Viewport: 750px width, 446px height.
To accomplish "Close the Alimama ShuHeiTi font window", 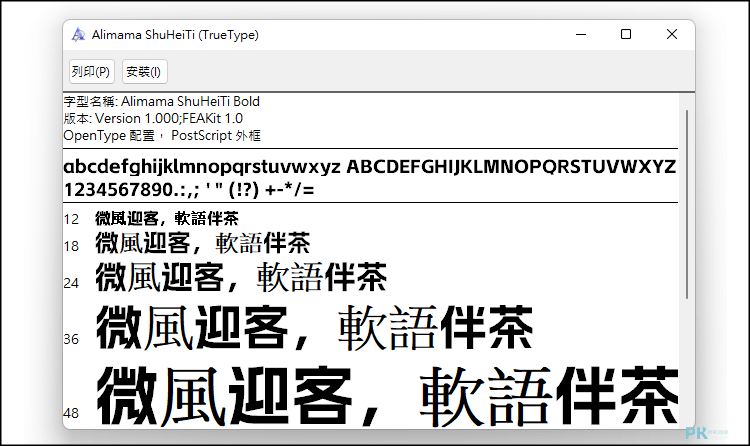I will tap(672, 34).
